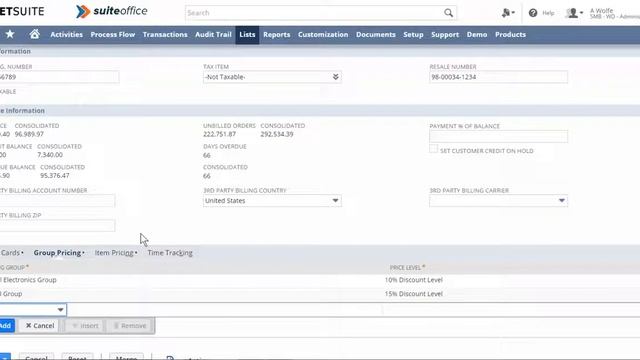Click consolidated balance value 96,989.97
Viewport: 640px width, 360px height.
pyautogui.click(x=29, y=134)
